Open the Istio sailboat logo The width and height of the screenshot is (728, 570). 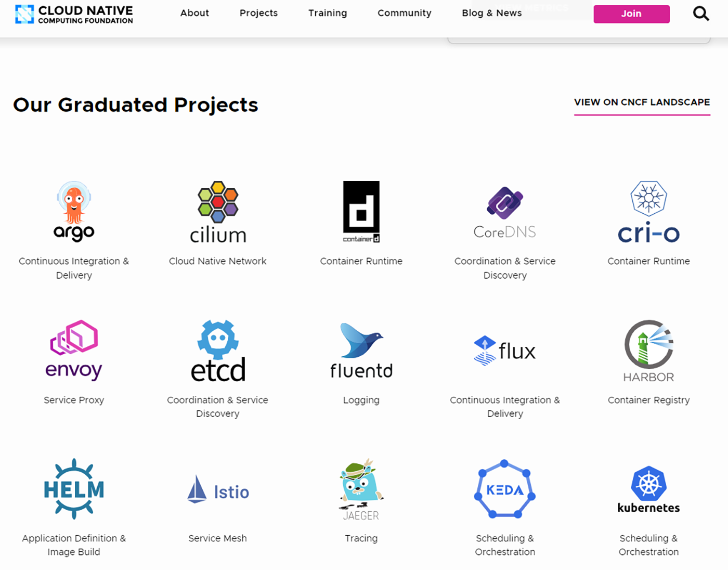tap(218, 489)
